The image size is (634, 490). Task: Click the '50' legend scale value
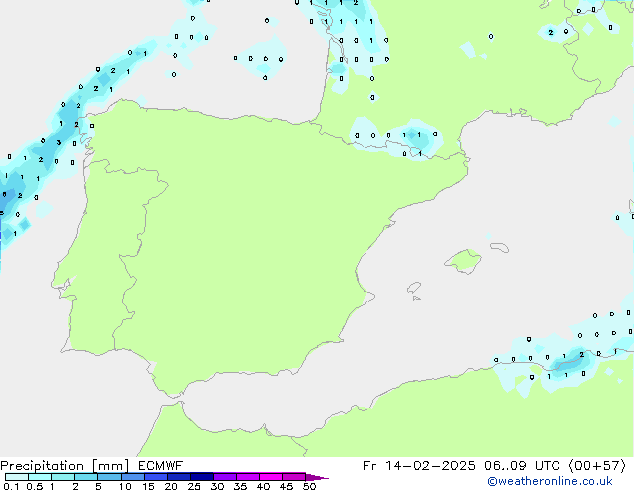309,486
